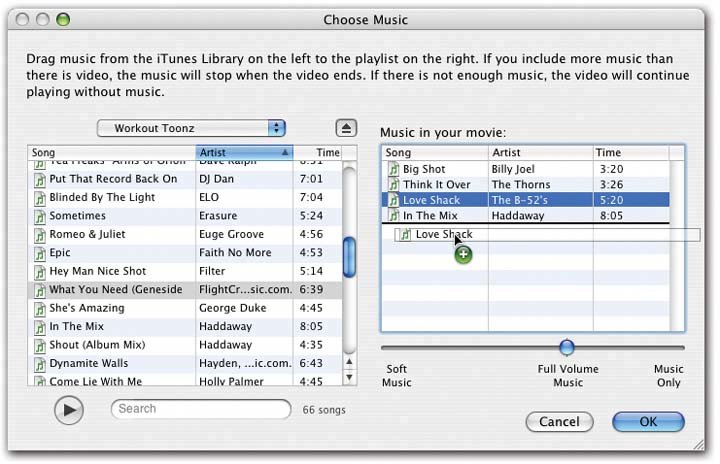
Task: Click the Music Only label under the slider
Action: point(669,376)
